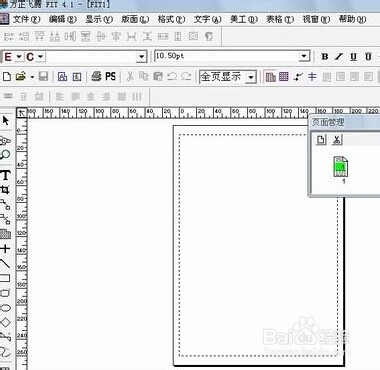Open the 帮助(H) menu

352,19
